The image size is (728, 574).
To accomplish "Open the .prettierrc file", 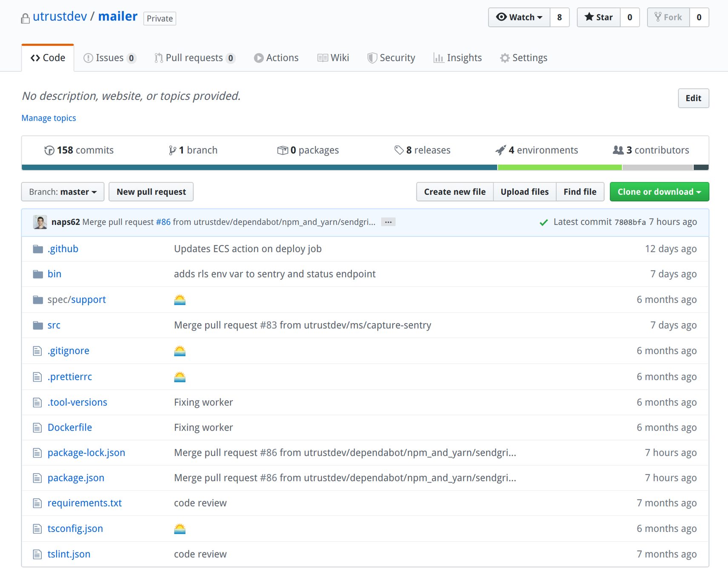I will click(x=70, y=377).
